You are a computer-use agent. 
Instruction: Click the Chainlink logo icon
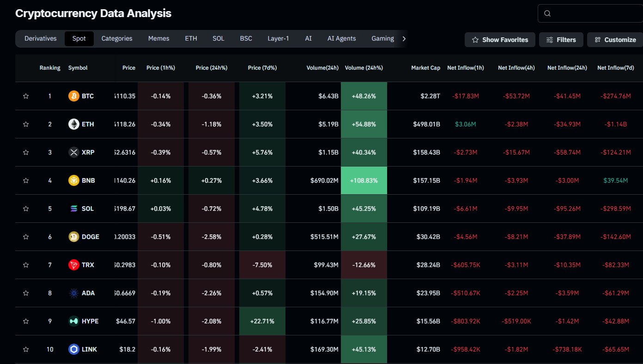tap(73, 349)
